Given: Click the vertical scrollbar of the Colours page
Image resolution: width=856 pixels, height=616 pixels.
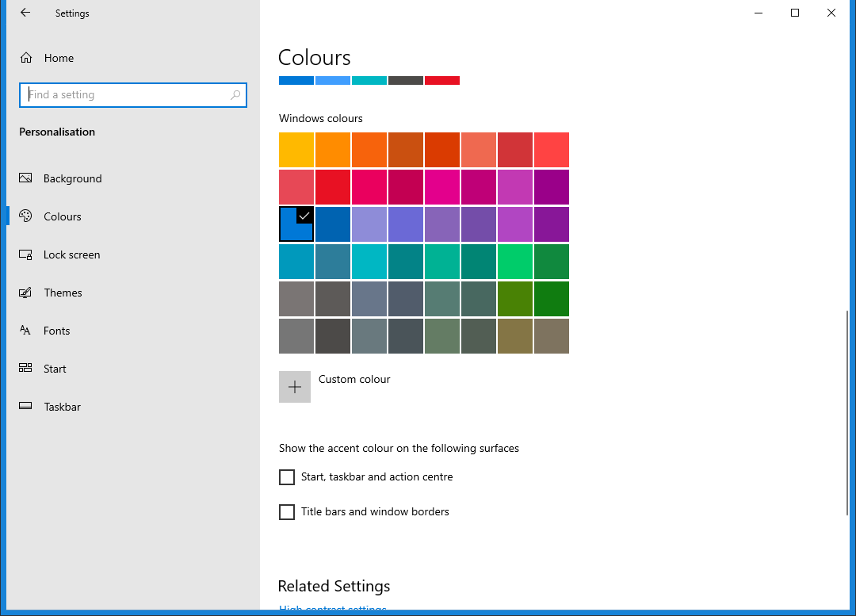Looking at the screenshot, I should [x=847, y=413].
